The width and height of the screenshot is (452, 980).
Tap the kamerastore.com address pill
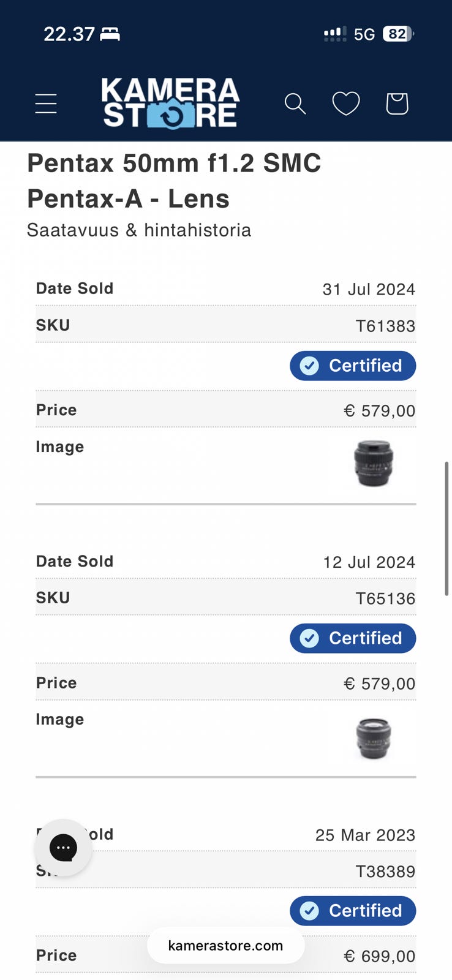tap(225, 945)
